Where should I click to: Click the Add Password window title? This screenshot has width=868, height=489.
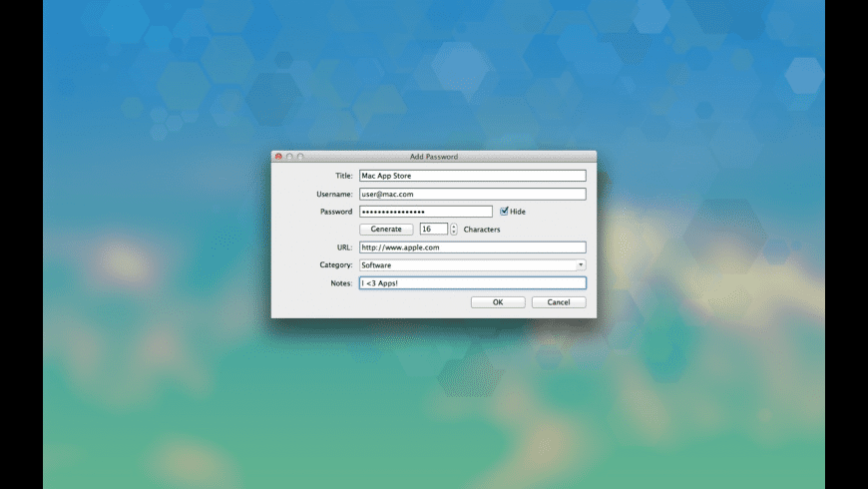click(433, 157)
